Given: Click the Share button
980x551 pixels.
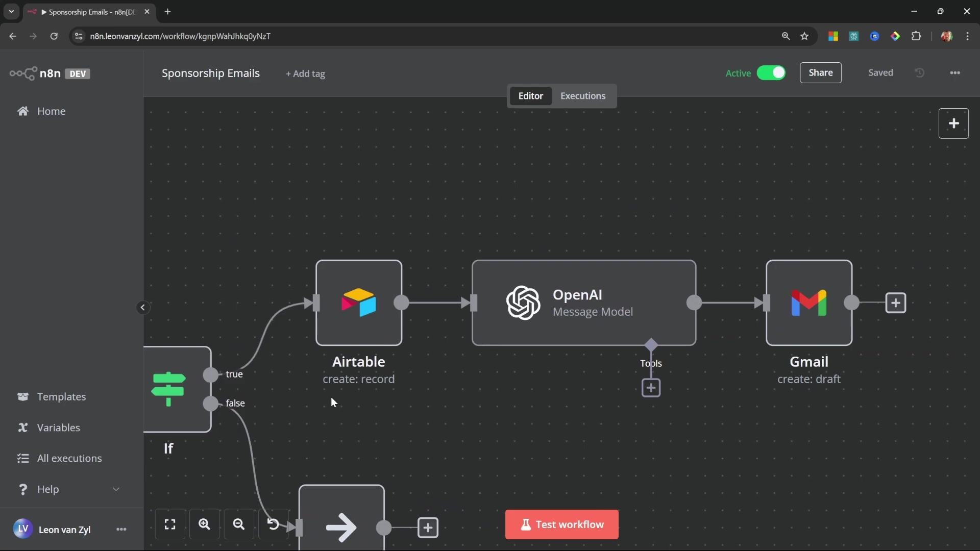Looking at the screenshot, I should pyautogui.click(x=820, y=73).
